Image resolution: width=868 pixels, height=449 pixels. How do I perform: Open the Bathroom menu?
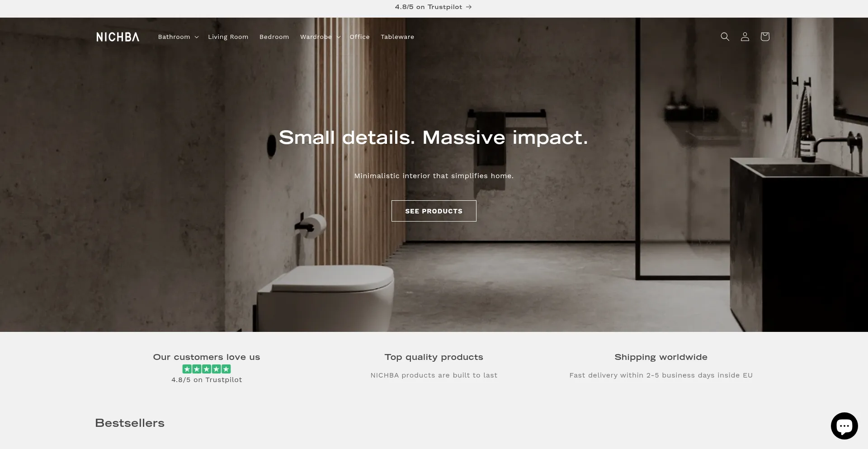point(174,37)
